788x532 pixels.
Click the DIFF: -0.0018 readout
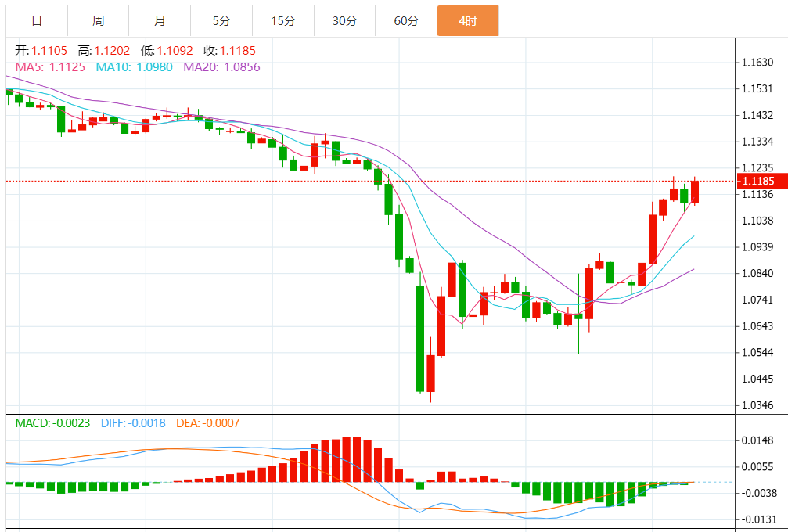[133, 423]
